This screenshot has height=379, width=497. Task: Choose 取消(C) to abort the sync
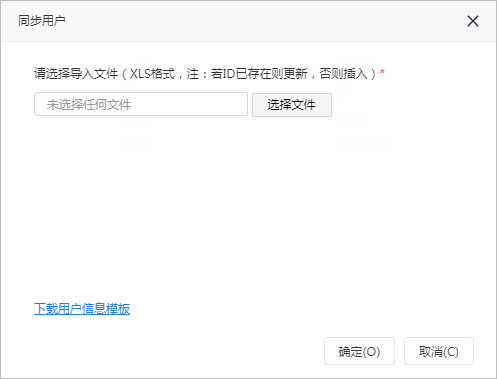click(439, 351)
